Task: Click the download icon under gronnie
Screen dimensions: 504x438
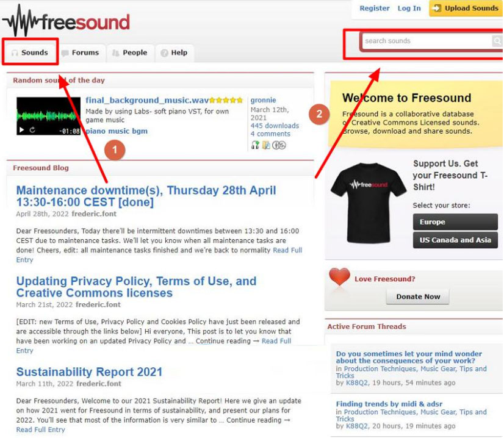Action: coord(255,145)
